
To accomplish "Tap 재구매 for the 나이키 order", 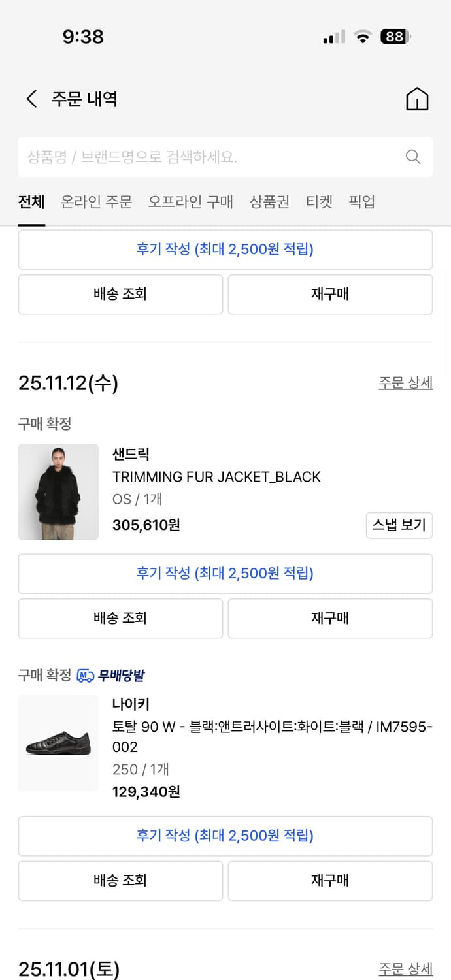I will (x=330, y=880).
